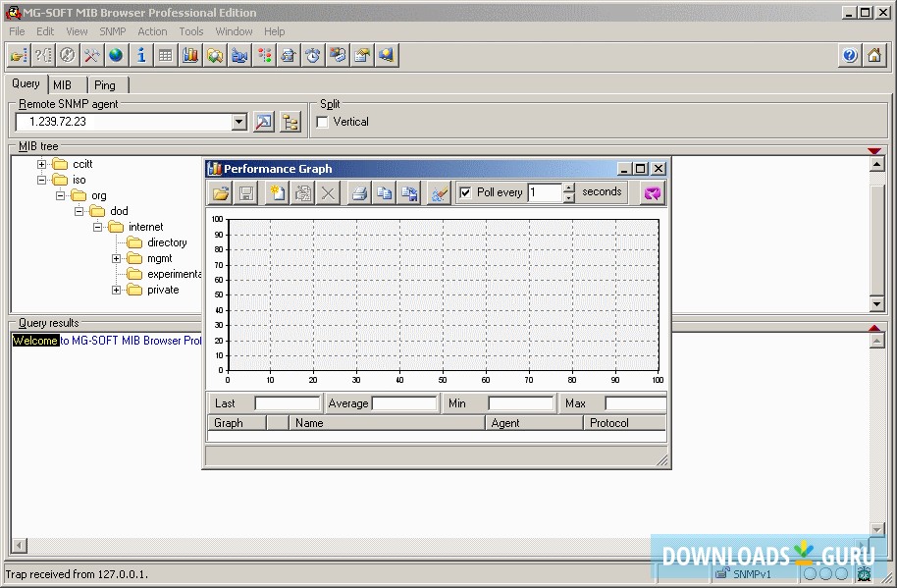The image size is (897, 588).
Task: Collapse MIB tree panel with red triangle
Action: 874,150
